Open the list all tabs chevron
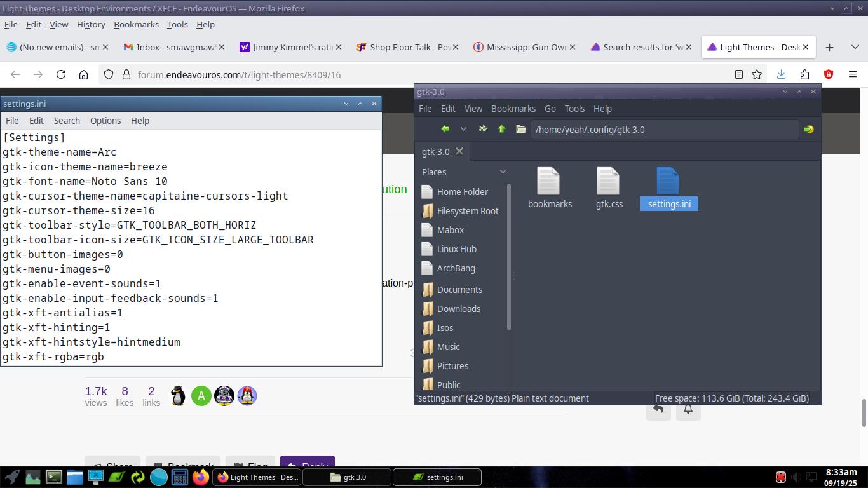This screenshot has height=488, width=868. coord(855,47)
